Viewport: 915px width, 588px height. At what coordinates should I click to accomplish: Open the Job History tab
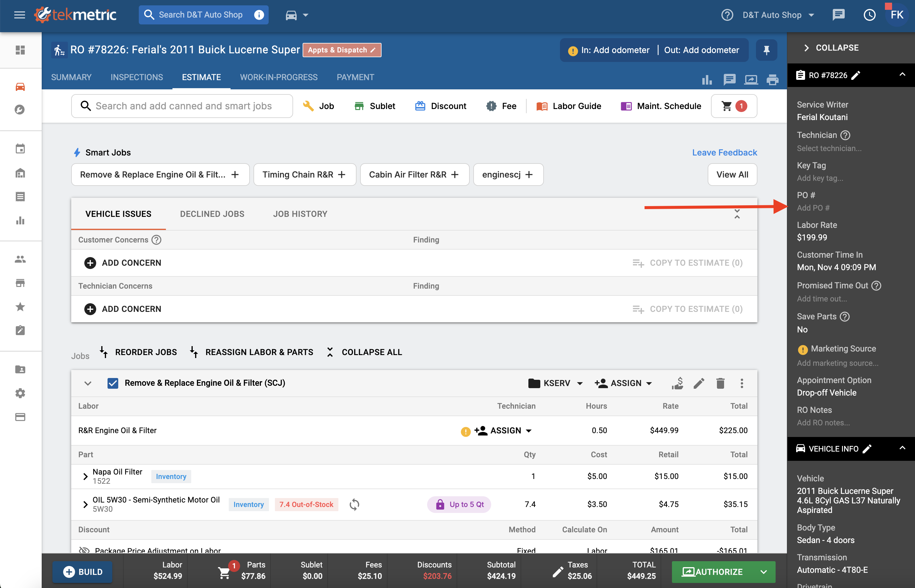(300, 214)
